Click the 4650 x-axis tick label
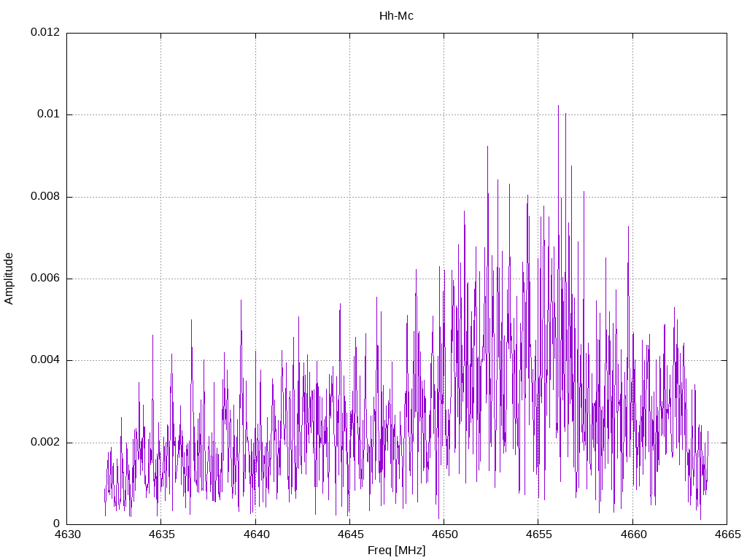 tap(444, 534)
